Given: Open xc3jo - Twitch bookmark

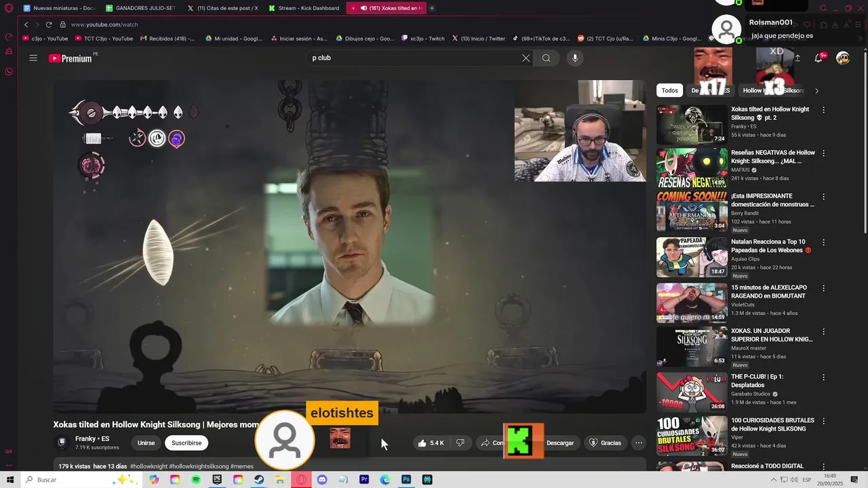Looking at the screenshot, I should (x=423, y=39).
